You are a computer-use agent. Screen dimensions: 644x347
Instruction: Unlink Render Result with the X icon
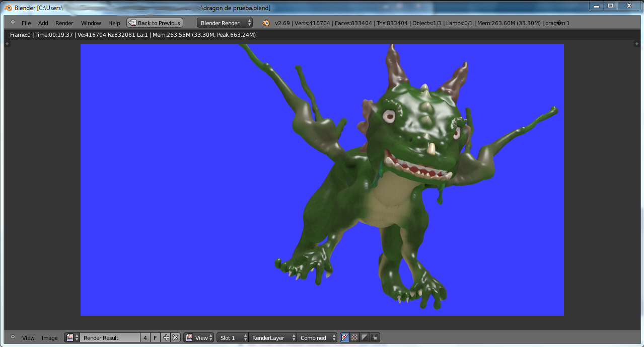[x=175, y=338]
